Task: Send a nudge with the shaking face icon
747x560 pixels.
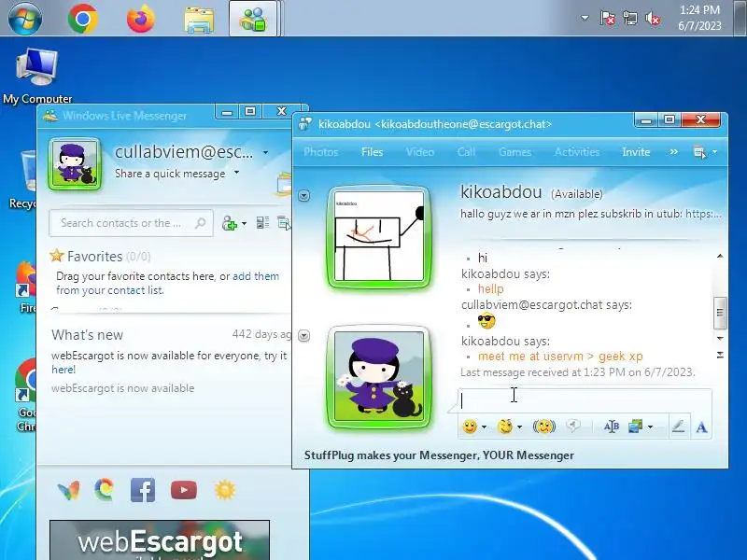Action: tap(544, 427)
